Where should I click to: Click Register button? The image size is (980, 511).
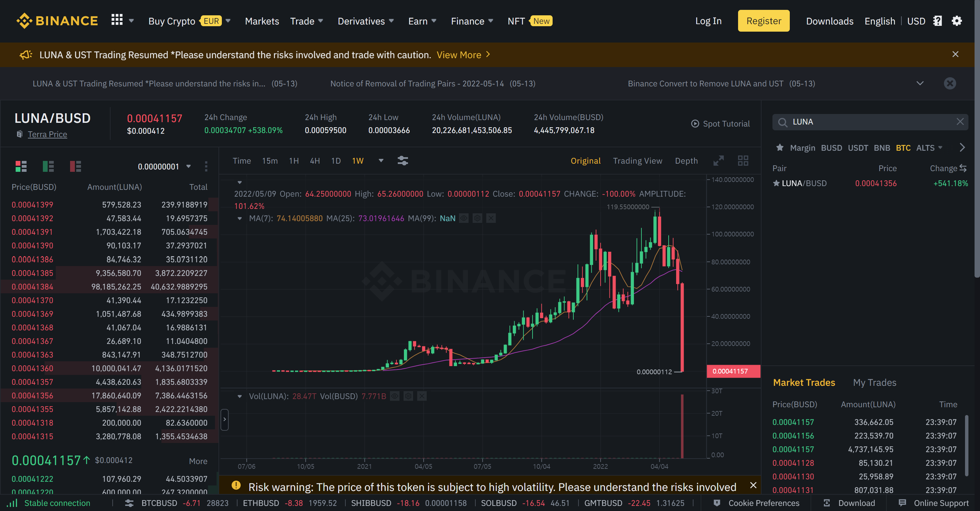point(764,21)
